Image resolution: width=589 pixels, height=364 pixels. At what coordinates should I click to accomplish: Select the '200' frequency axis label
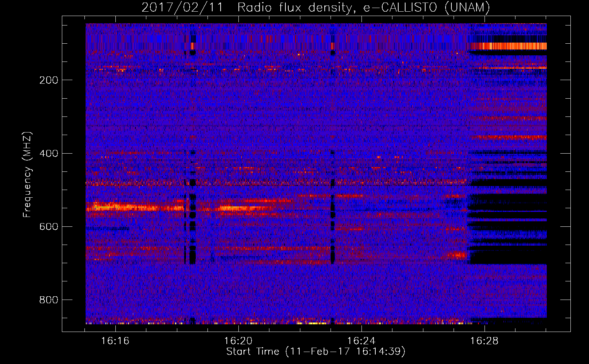[49, 80]
